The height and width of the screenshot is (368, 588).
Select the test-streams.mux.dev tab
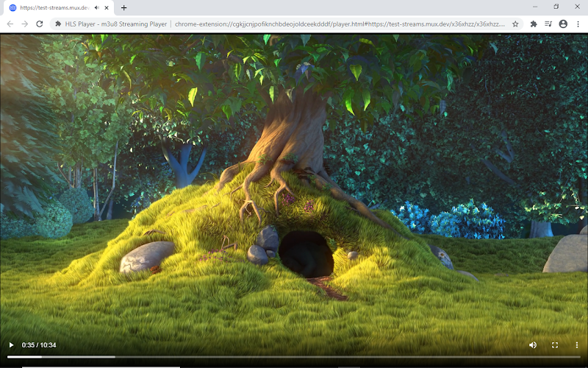(60, 8)
